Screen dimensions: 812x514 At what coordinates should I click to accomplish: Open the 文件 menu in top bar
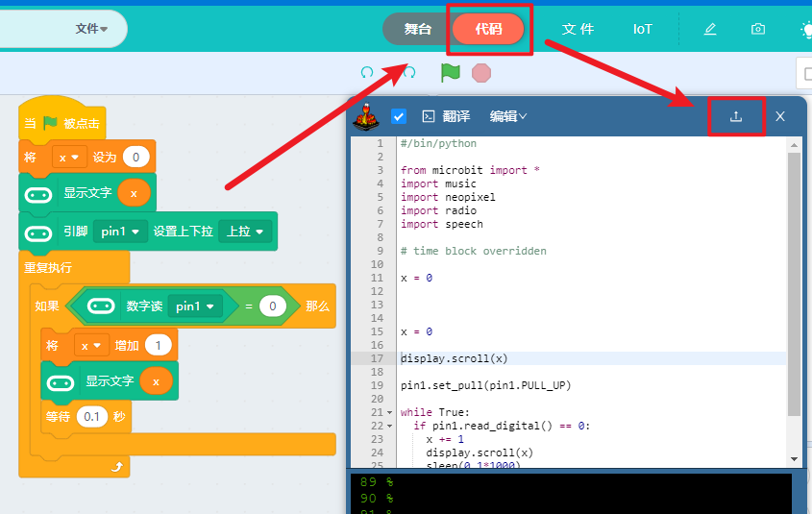[x=578, y=29]
